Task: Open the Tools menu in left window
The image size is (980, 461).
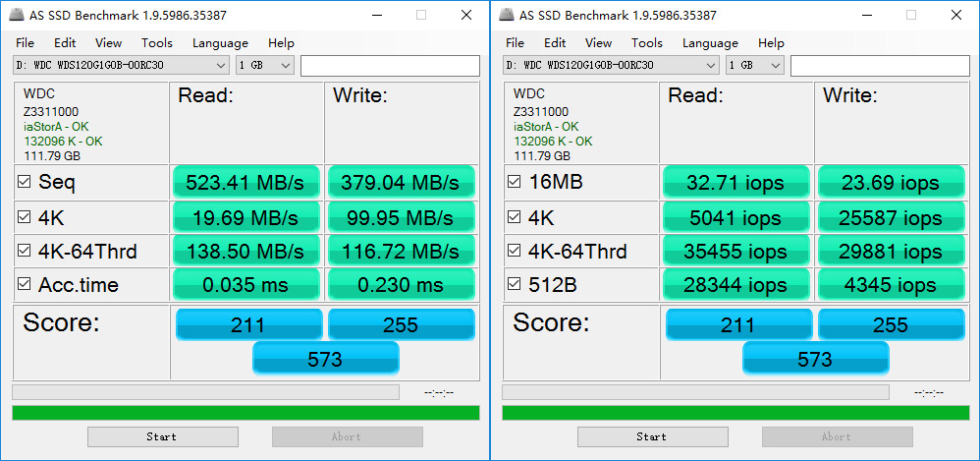Action: coord(156,43)
